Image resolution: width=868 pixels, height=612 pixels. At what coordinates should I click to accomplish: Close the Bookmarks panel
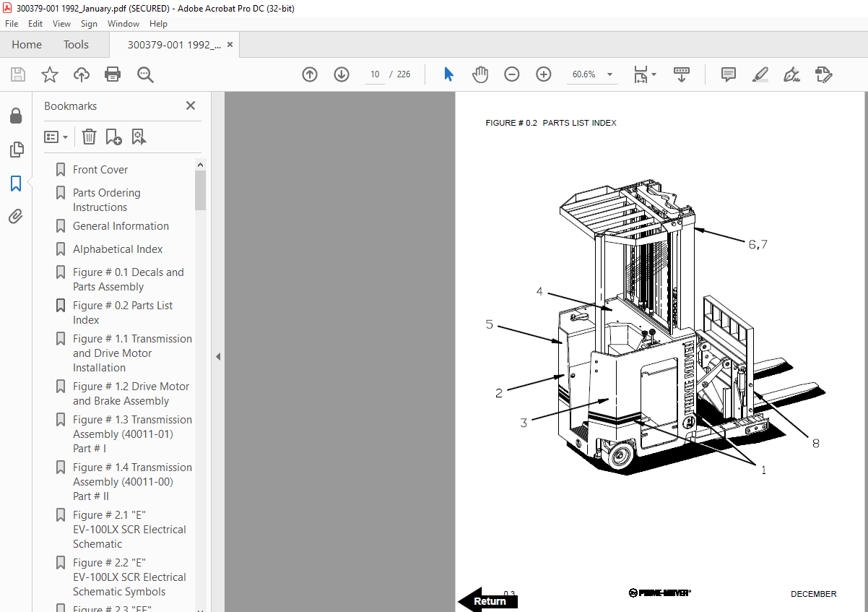coord(191,105)
